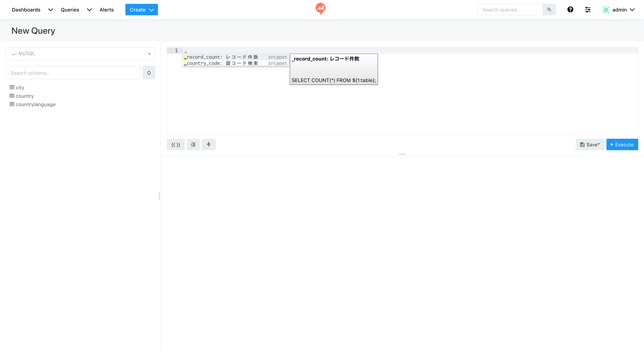Refresh the schema list
Viewport: 644px width, 351px height.
[x=149, y=73]
